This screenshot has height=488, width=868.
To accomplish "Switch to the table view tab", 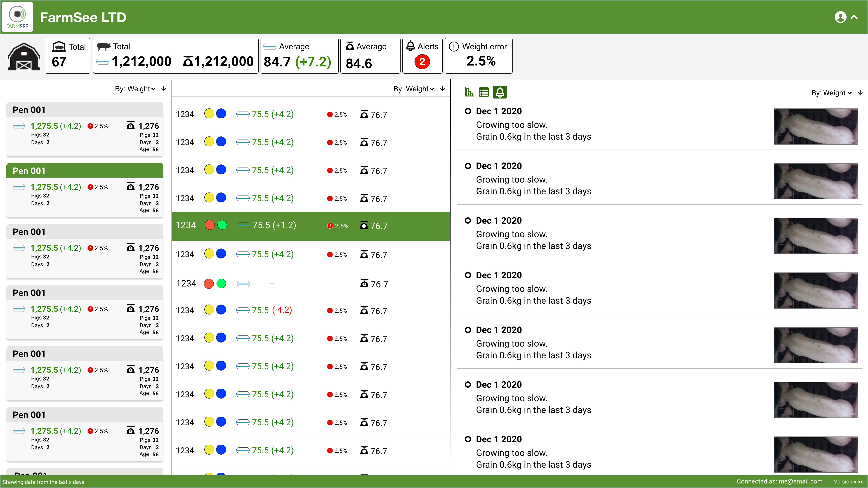I will 484,92.
